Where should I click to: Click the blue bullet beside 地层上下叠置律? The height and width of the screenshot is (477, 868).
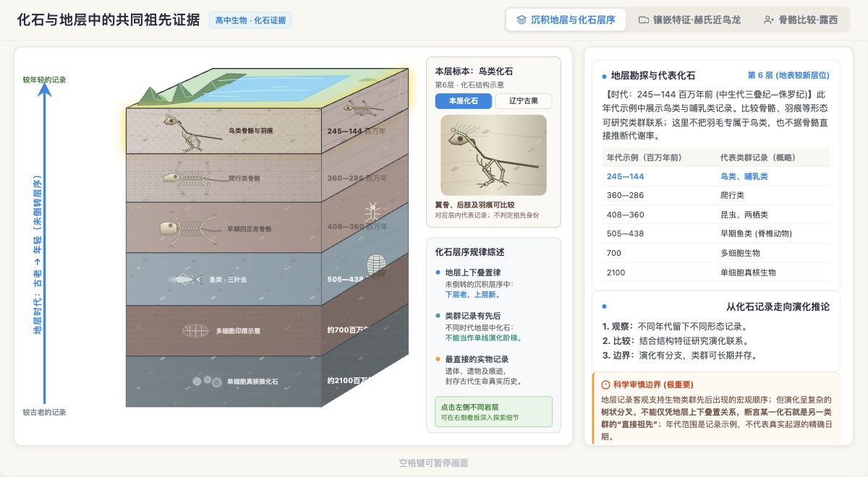click(438, 272)
